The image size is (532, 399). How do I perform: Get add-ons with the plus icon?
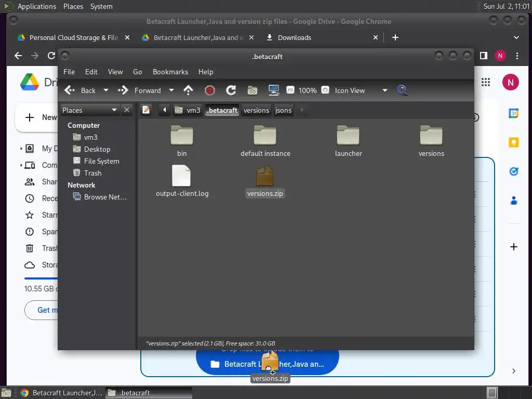pos(514,247)
